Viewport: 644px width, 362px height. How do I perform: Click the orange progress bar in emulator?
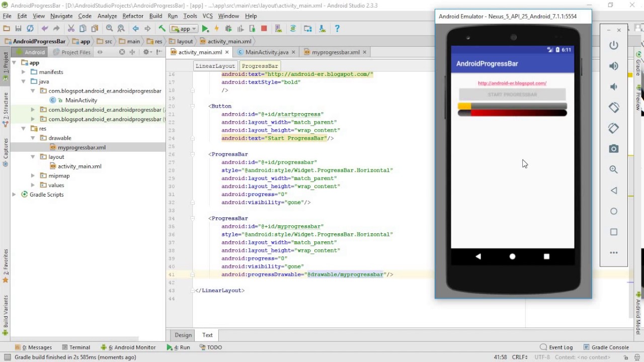[x=512, y=106]
